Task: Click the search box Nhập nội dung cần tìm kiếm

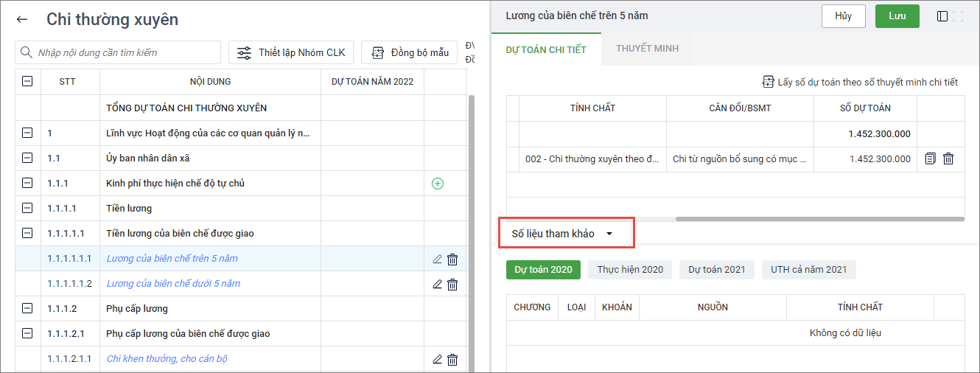Action: click(118, 52)
